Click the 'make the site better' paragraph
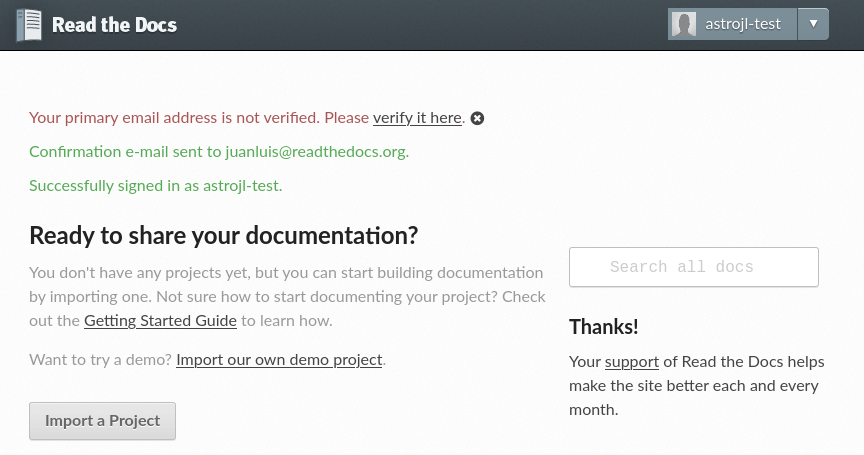864x455 pixels. 693,385
